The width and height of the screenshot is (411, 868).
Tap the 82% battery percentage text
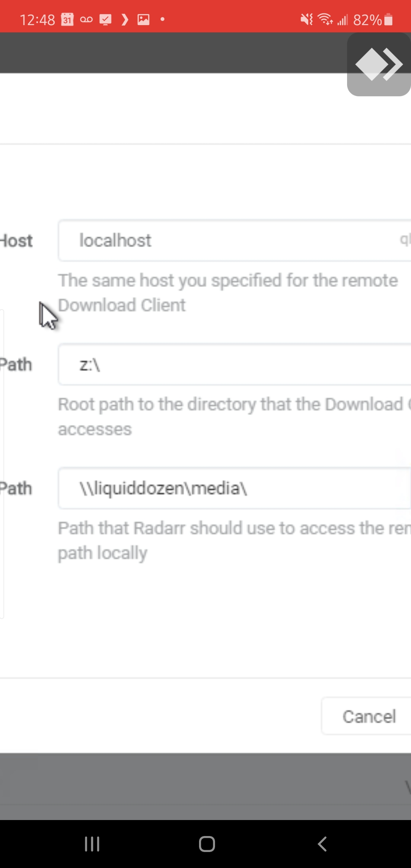click(x=367, y=20)
